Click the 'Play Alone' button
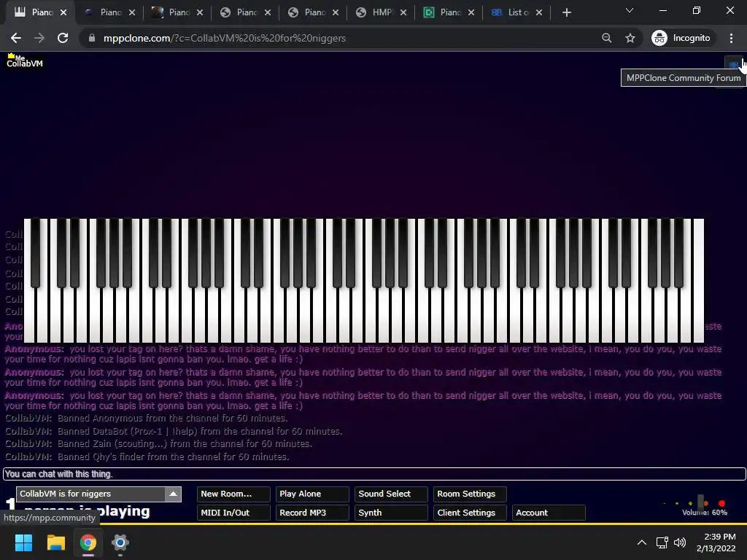 tap(312, 494)
